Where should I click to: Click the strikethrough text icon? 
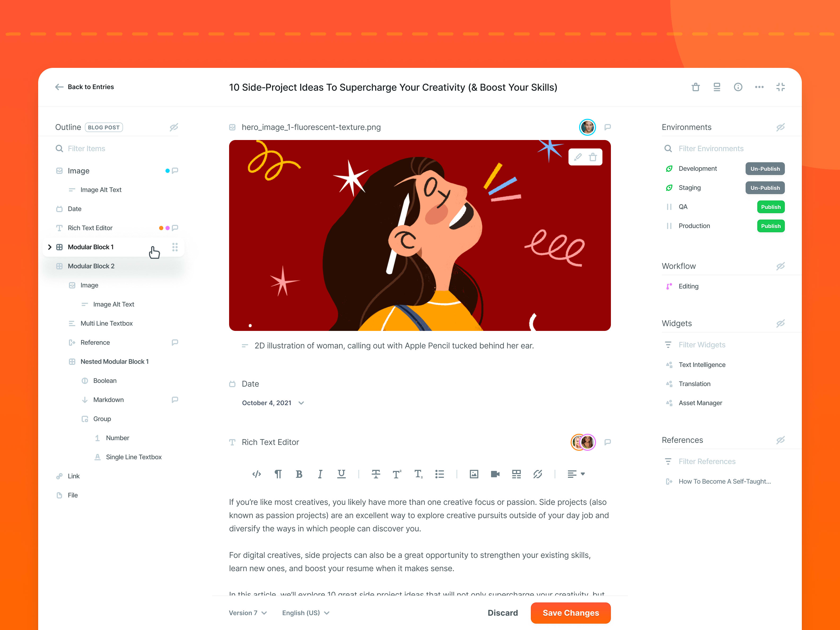point(374,474)
